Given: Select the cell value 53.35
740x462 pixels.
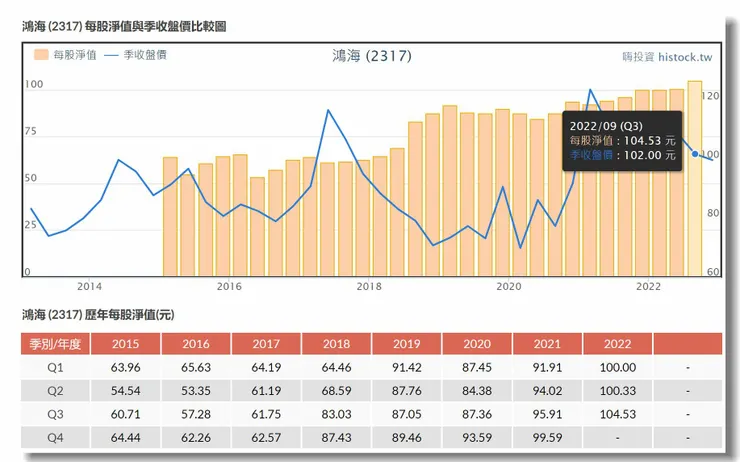Looking at the screenshot, I should click(196, 391).
